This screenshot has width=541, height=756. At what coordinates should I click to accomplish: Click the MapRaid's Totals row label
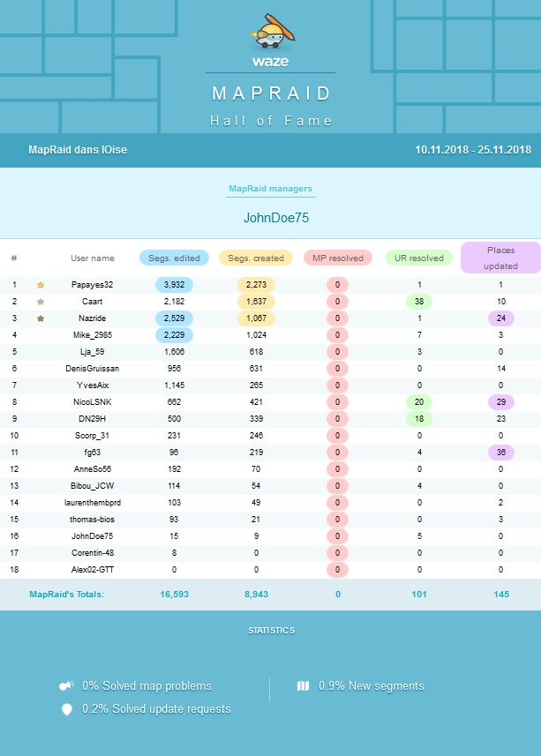click(67, 595)
